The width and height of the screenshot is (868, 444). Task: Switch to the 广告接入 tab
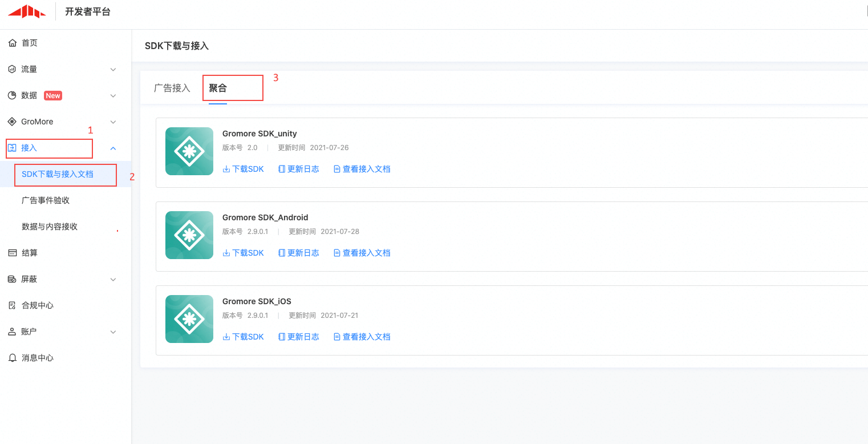pos(172,88)
